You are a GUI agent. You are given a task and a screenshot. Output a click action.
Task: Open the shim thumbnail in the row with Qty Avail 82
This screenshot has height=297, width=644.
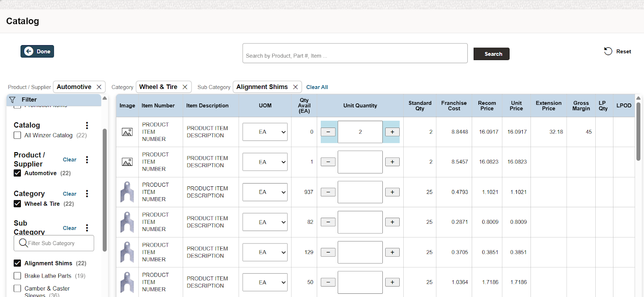pos(127,222)
